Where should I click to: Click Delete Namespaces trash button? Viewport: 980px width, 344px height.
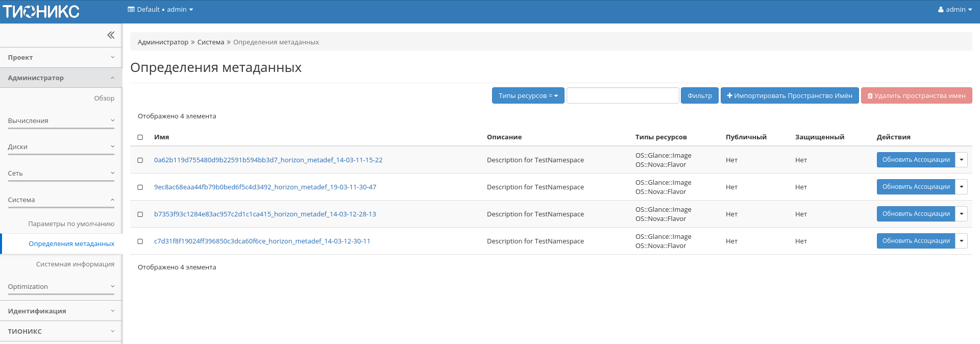tap(916, 95)
